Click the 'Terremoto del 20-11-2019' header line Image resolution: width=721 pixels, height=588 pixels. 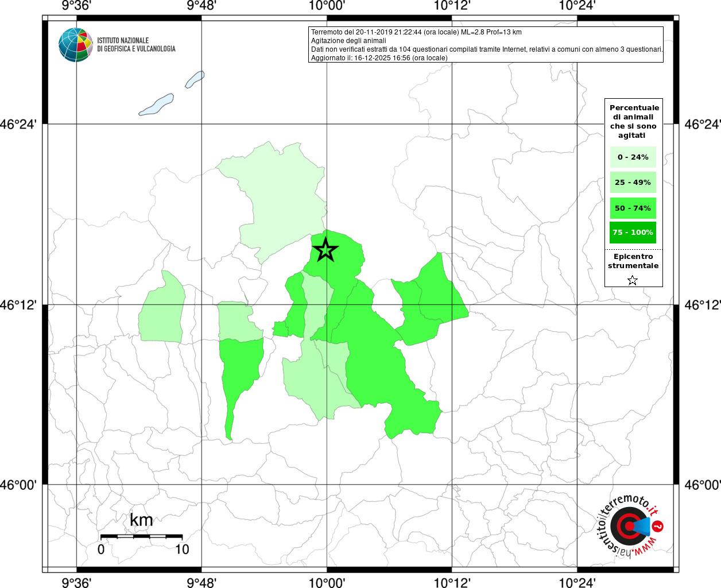416,32
